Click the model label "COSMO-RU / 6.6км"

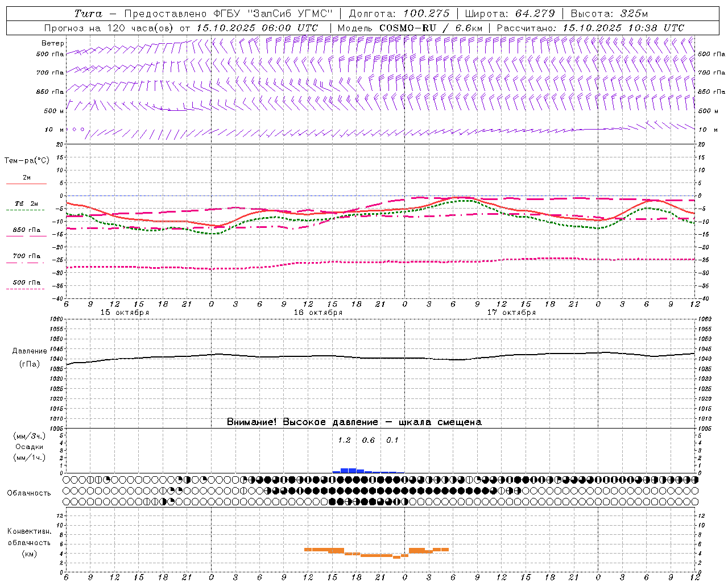[x=431, y=28]
